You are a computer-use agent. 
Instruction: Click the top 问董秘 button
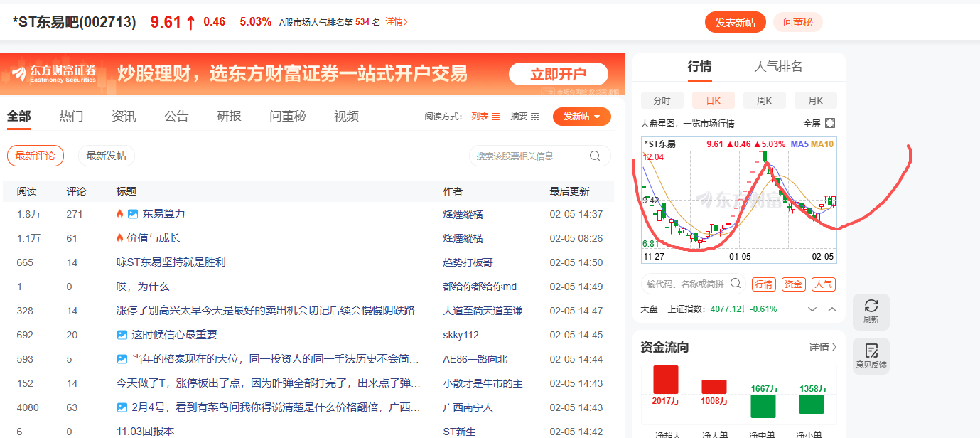pyautogui.click(x=798, y=22)
